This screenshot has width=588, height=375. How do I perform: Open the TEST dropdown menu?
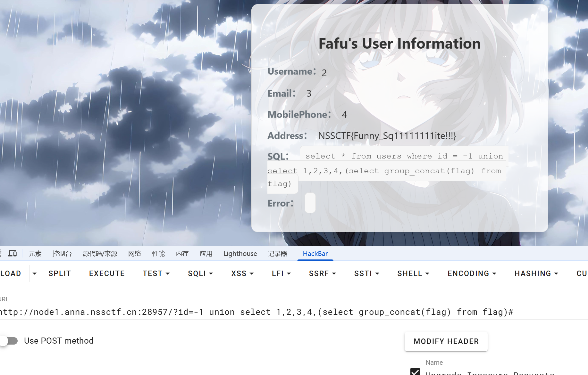(156, 273)
